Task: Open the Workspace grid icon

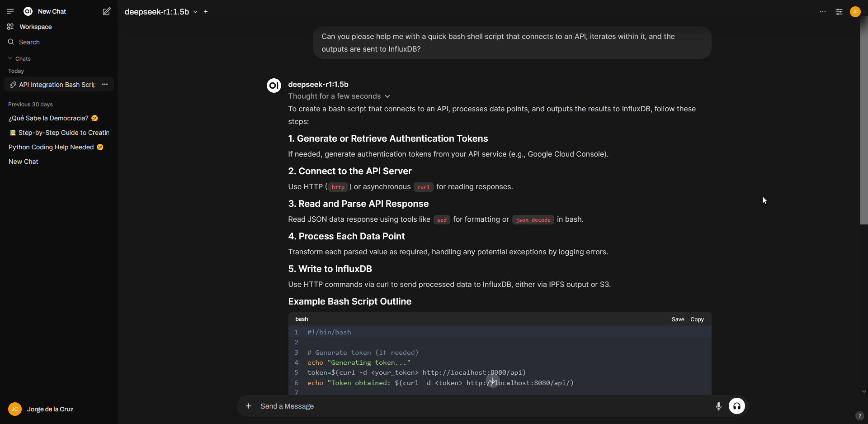Action: click(10, 27)
